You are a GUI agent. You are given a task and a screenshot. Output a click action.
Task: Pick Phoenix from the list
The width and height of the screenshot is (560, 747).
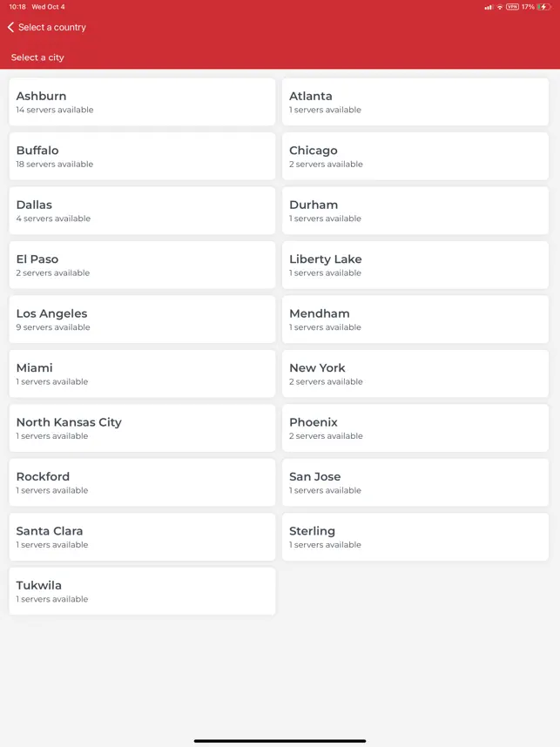click(x=415, y=427)
